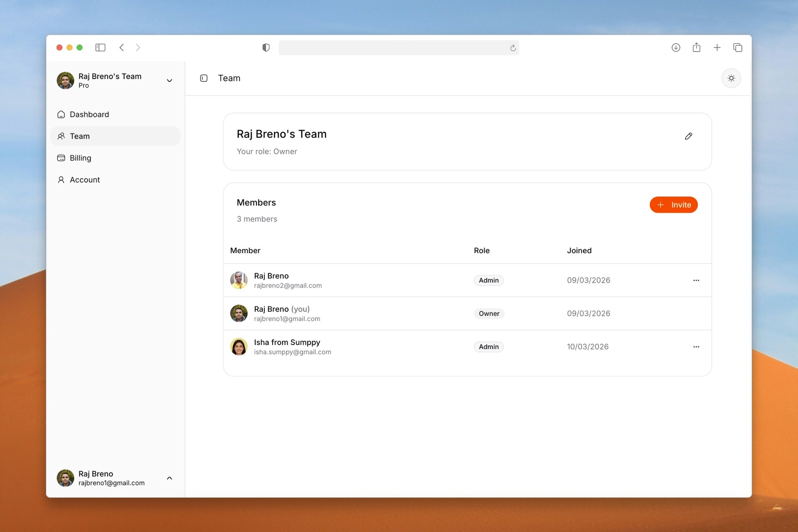
Task: Open the browser downloads icon
Action: (x=676, y=47)
